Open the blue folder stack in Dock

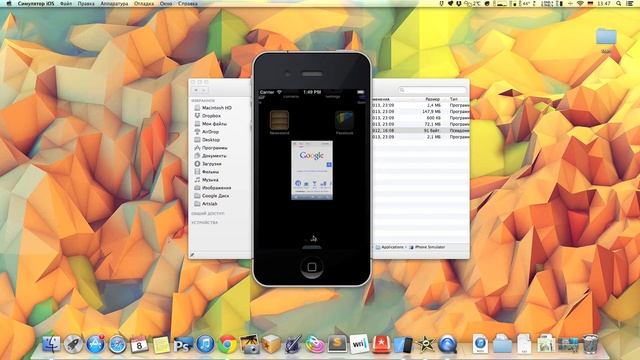tap(502, 344)
